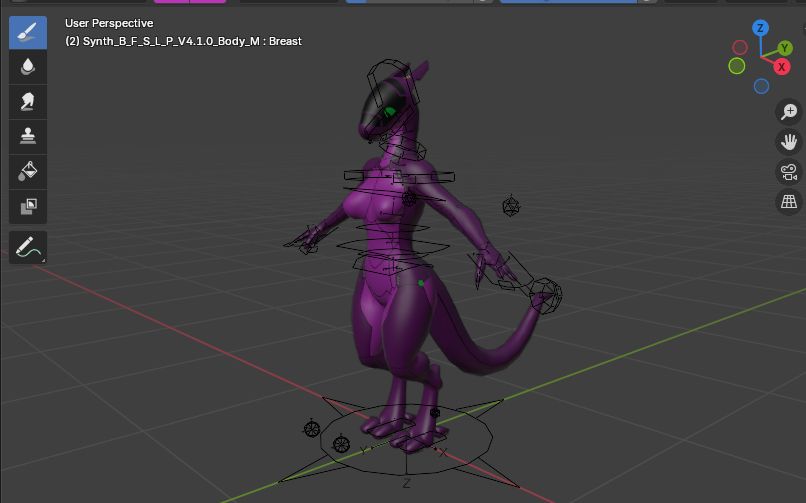Viewport: 806px width, 503px height.
Task: Select the Soften tool
Action: (28, 67)
